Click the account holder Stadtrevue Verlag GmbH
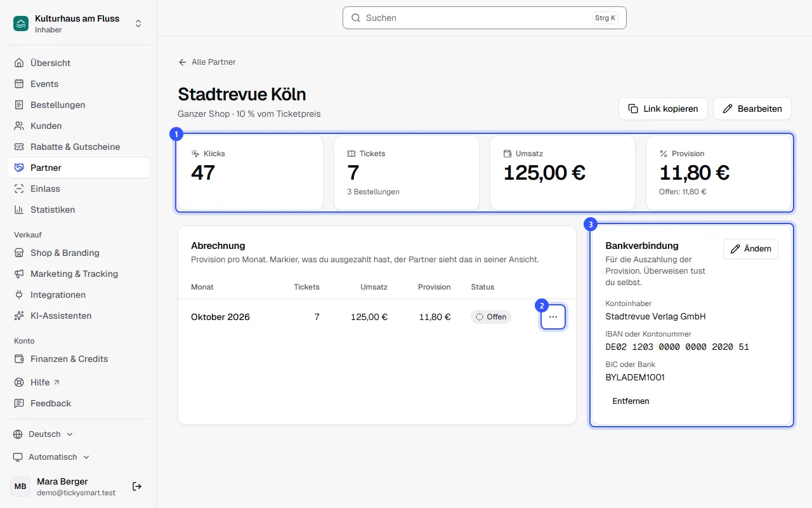Screen dimensions: 812x508 tap(656, 316)
